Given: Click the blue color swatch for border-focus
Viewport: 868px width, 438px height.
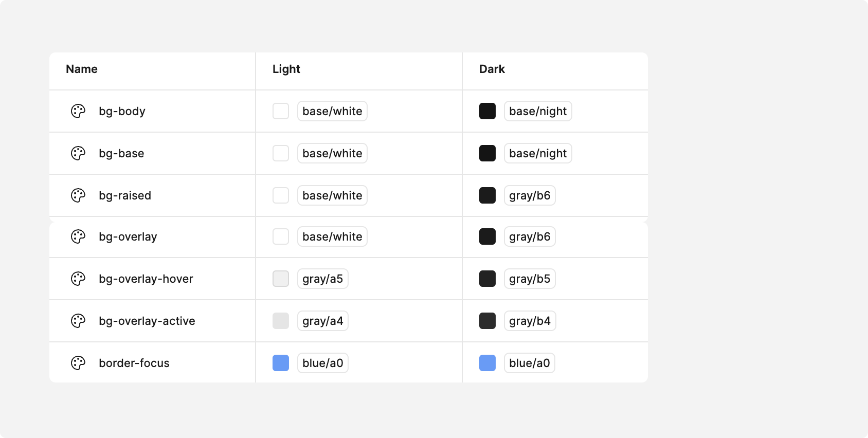Looking at the screenshot, I should 281,362.
